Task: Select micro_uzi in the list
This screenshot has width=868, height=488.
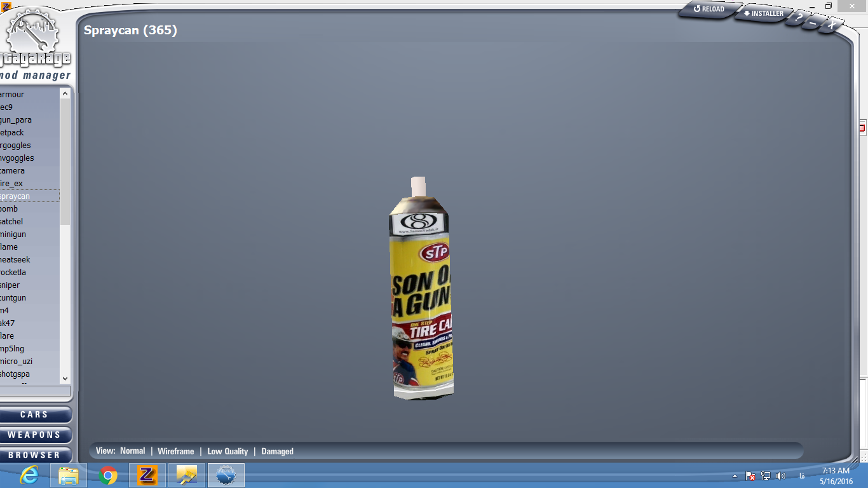Action: coord(30,362)
